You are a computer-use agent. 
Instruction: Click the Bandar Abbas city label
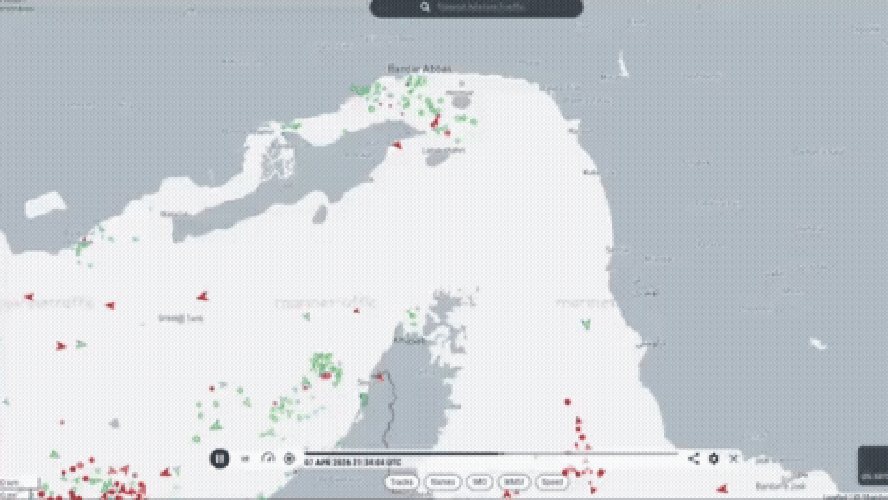tap(420, 69)
